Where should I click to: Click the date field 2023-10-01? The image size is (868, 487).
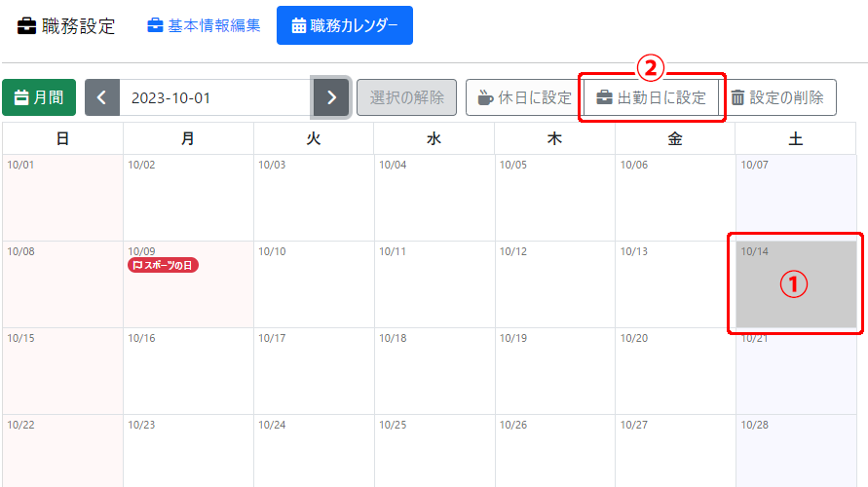216,98
